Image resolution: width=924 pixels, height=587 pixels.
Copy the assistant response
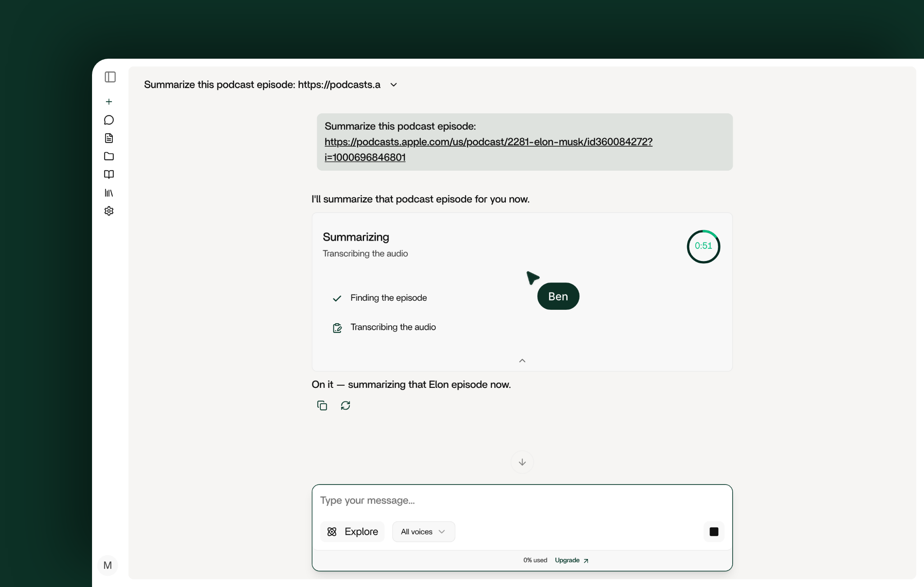(322, 405)
